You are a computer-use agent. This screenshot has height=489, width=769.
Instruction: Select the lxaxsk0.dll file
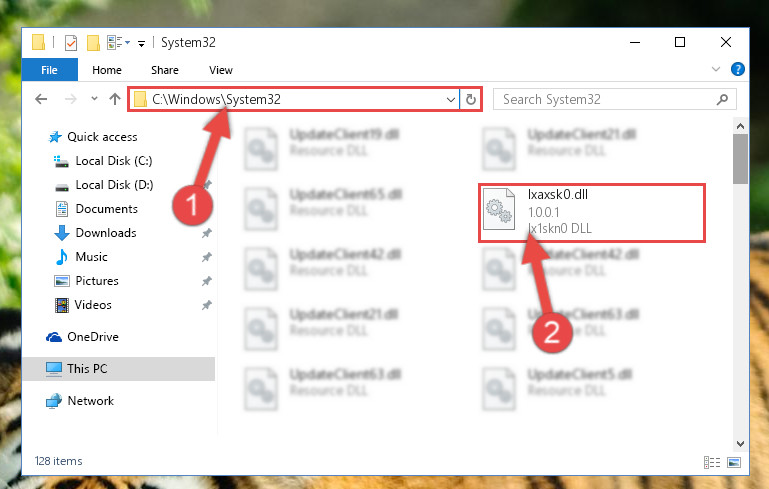coord(591,212)
